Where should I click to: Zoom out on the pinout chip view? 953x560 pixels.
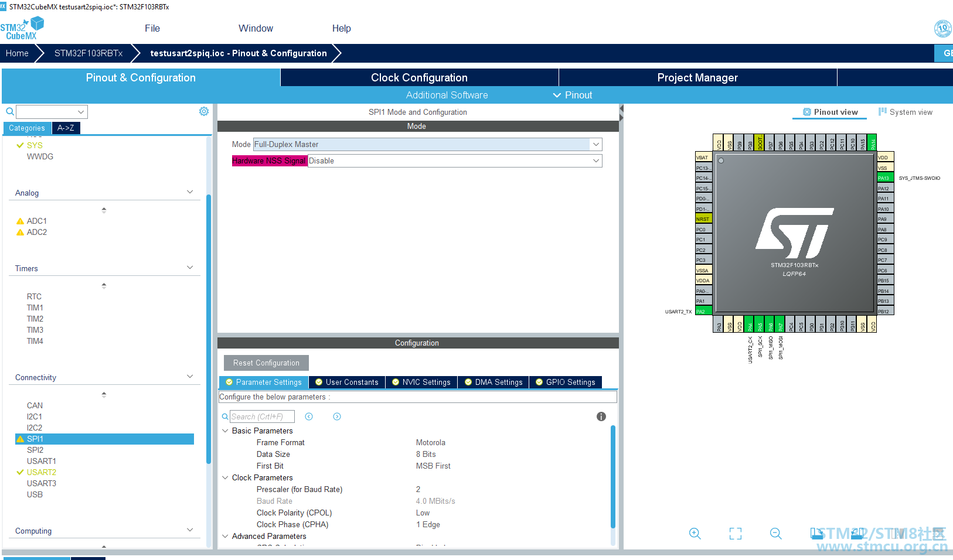776,533
